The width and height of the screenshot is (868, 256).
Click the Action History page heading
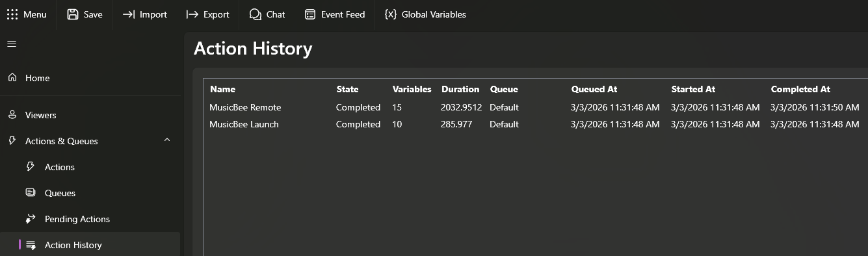coord(253,49)
